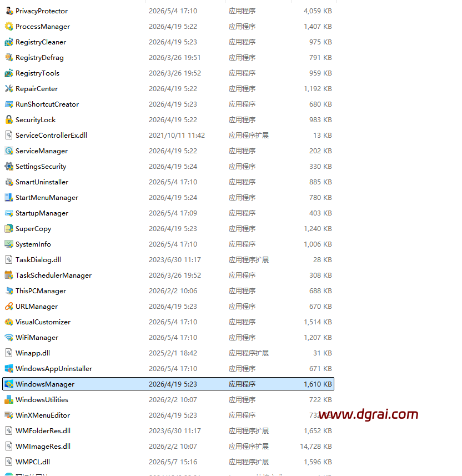
Task: Select the WinXMenuEditor file name
Action: pos(43,415)
